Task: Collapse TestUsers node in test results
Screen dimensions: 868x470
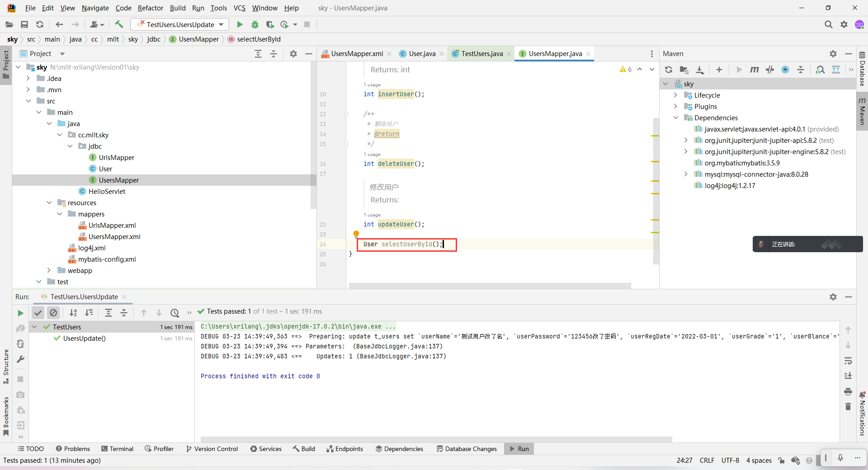Action: (x=35, y=327)
